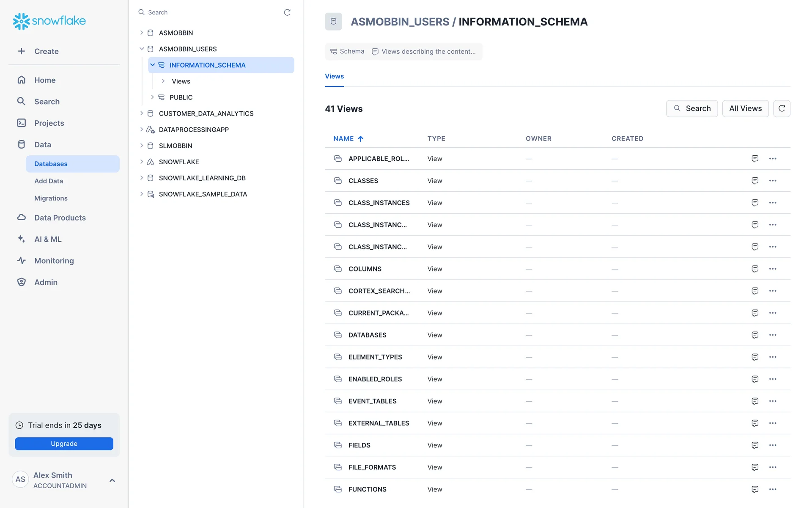
Task: Expand the PUBLIC schema node
Action: click(x=153, y=97)
